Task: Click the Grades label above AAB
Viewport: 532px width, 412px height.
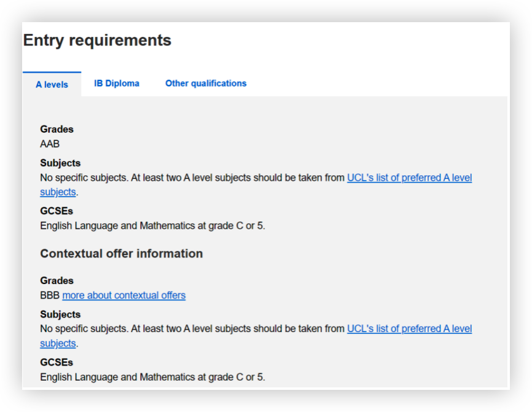Action: click(x=57, y=129)
